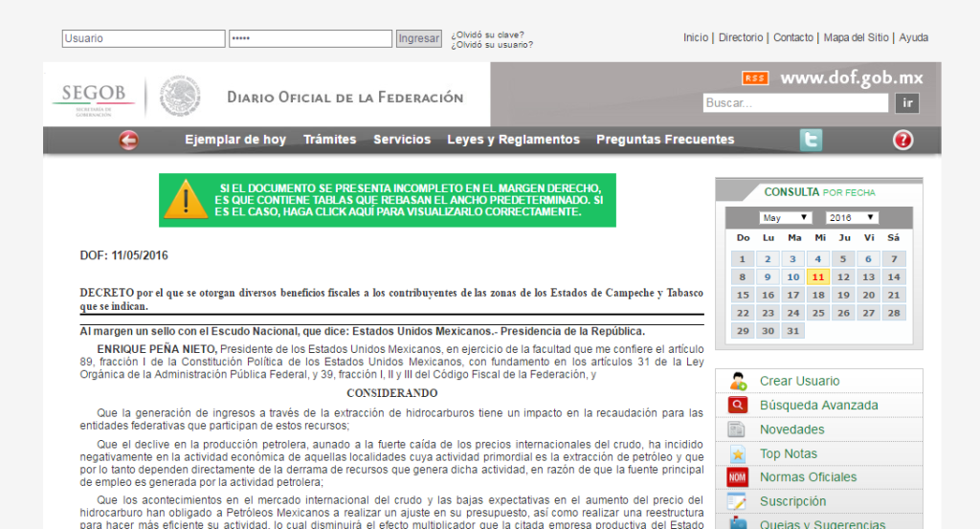The height and width of the screenshot is (529, 980).
Task: Click the SEGOB logo
Action: click(x=94, y=97)
